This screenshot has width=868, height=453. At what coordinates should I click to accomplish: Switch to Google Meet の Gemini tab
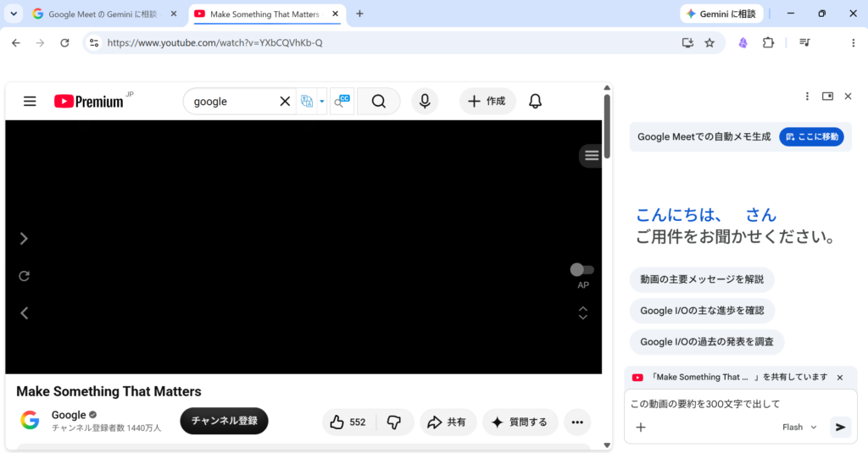103,14
